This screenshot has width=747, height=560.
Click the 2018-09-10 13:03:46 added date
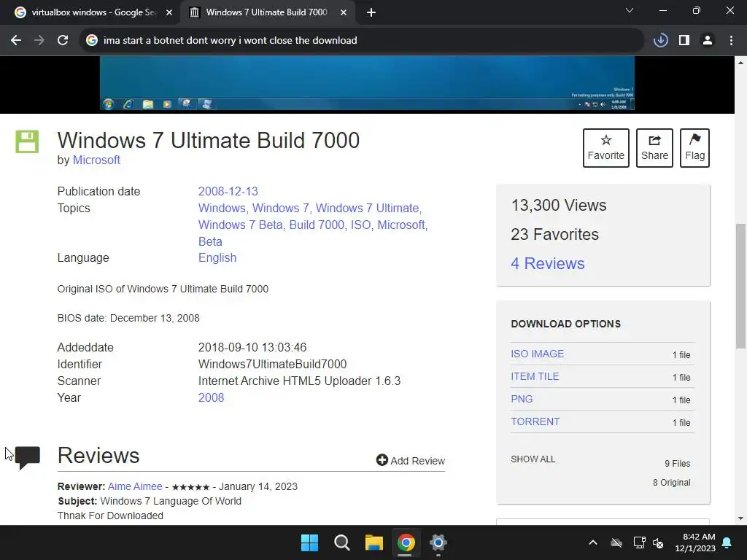click(252, 347)
